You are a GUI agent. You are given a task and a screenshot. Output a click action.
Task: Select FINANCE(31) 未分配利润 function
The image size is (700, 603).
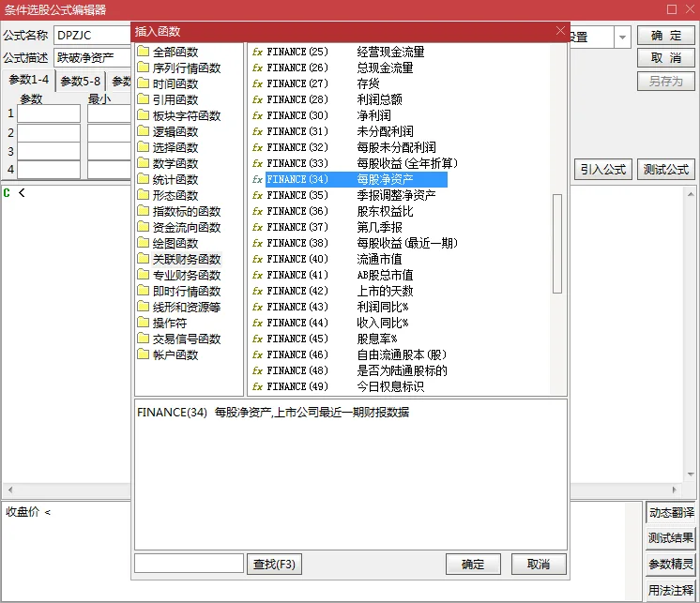[340, 131]
